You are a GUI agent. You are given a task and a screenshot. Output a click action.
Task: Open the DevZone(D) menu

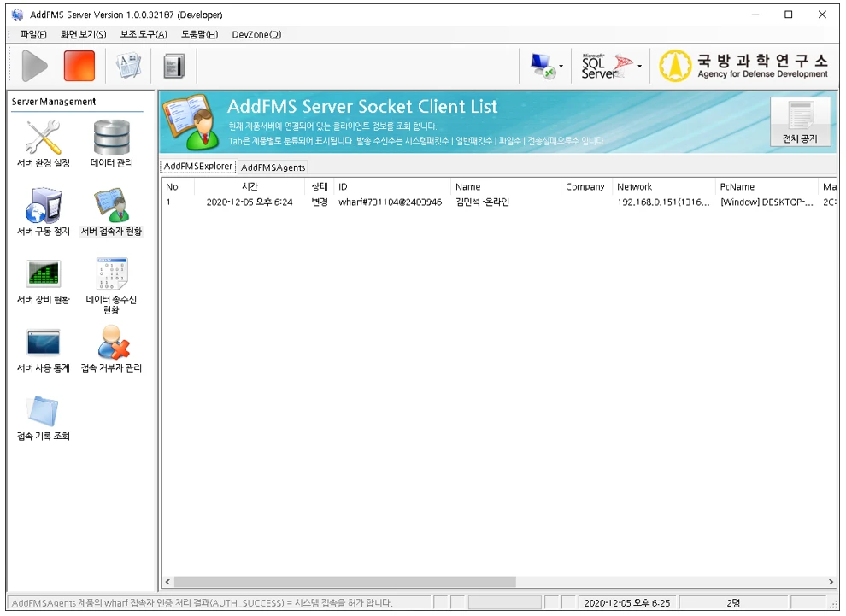(257, 34)
